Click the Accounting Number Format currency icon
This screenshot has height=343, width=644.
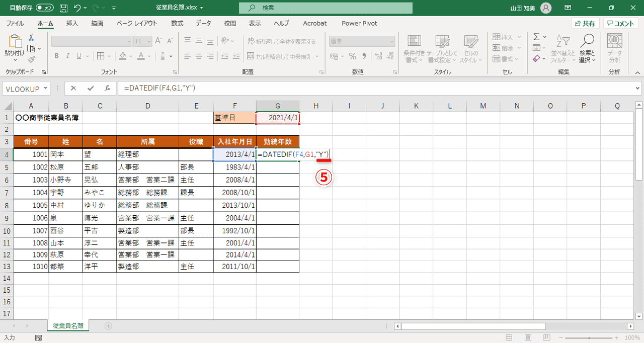(x=335, y=56)
